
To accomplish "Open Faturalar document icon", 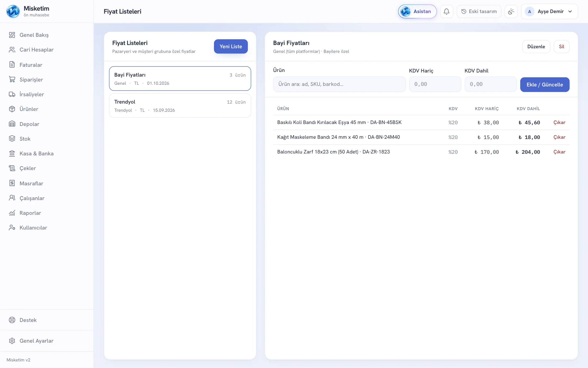I will click(12, 65).
